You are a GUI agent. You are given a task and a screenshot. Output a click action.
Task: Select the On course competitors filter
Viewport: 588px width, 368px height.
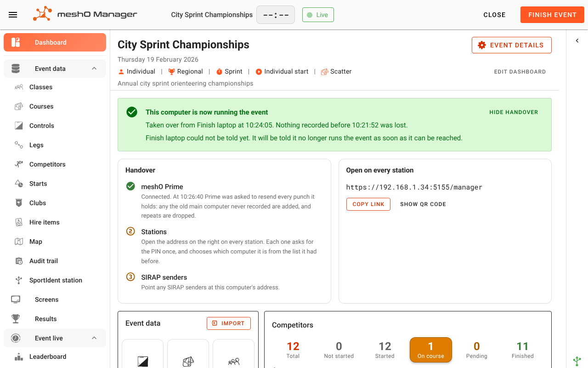431,350
